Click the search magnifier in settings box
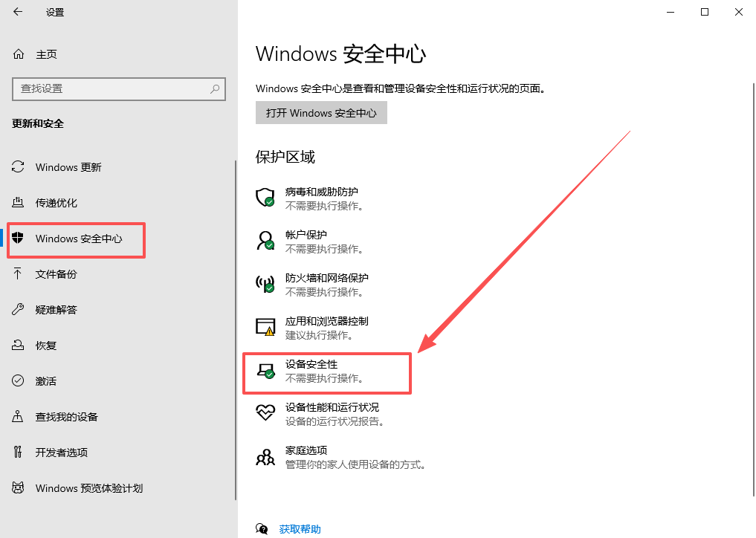 tap(215, 88)
